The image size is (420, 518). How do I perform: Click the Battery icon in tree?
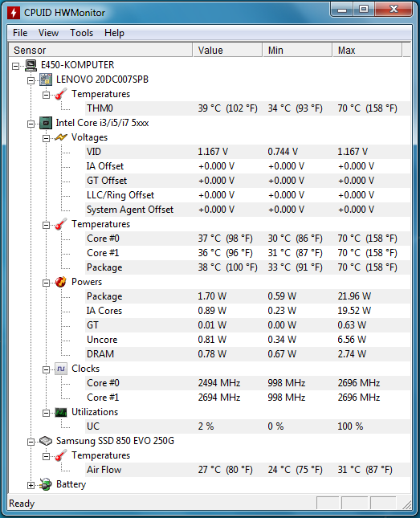point(46,484)
